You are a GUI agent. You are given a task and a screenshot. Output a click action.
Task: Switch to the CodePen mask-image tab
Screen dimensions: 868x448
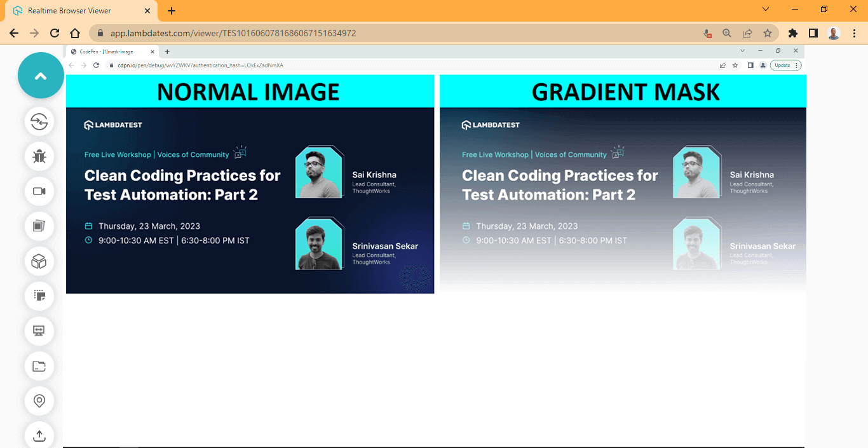[x=105, y=51]
